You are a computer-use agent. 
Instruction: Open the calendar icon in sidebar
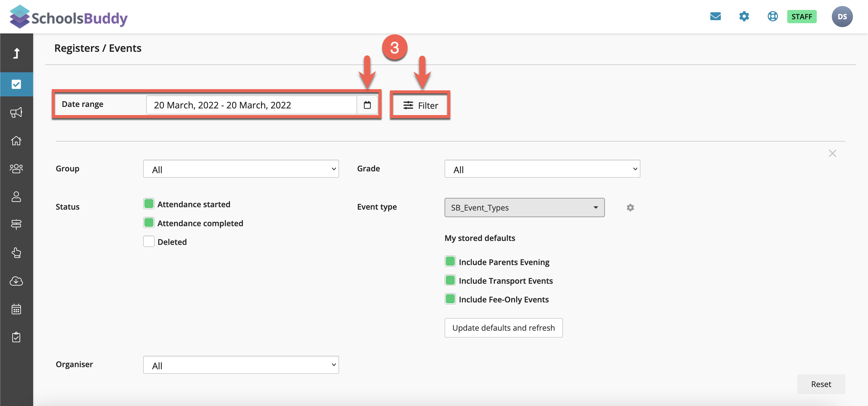[16, 309]
